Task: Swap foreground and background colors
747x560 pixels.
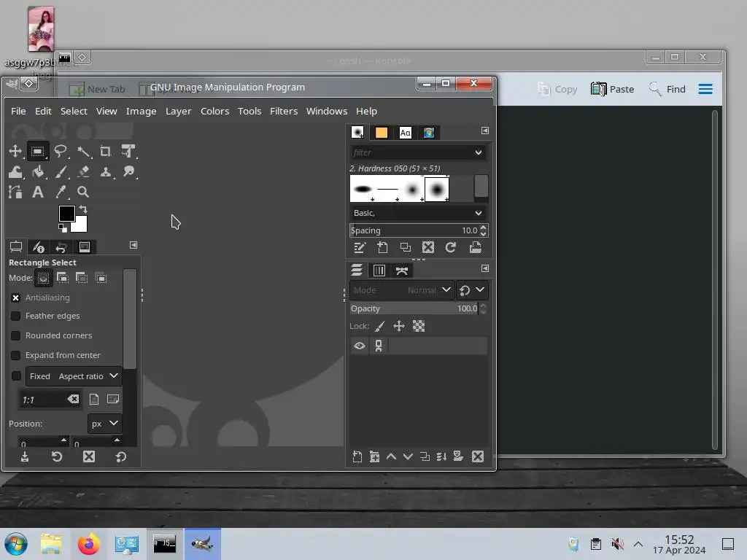Action: 83,209
